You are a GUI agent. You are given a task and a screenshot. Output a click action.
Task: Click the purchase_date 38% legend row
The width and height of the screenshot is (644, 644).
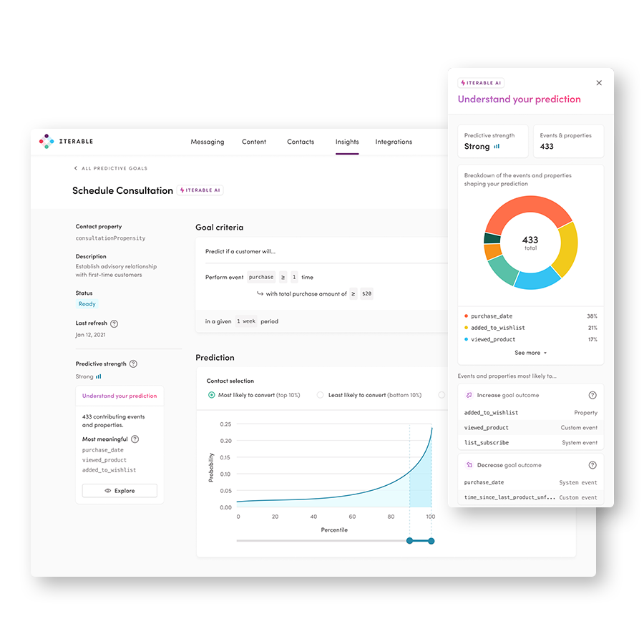point(531,316)
